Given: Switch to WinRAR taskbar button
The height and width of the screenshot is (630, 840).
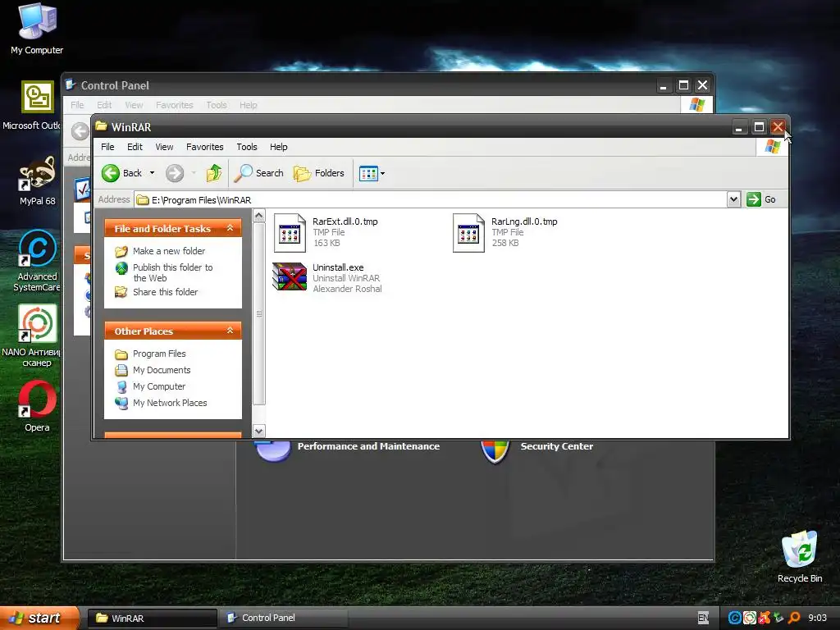Looking at the screenshot, I should 152,619.
